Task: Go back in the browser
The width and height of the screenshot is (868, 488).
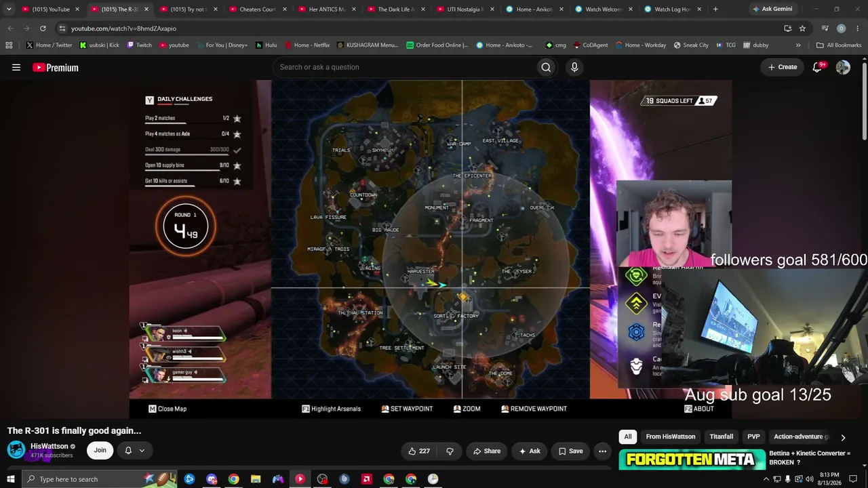Action: [10, 28]
